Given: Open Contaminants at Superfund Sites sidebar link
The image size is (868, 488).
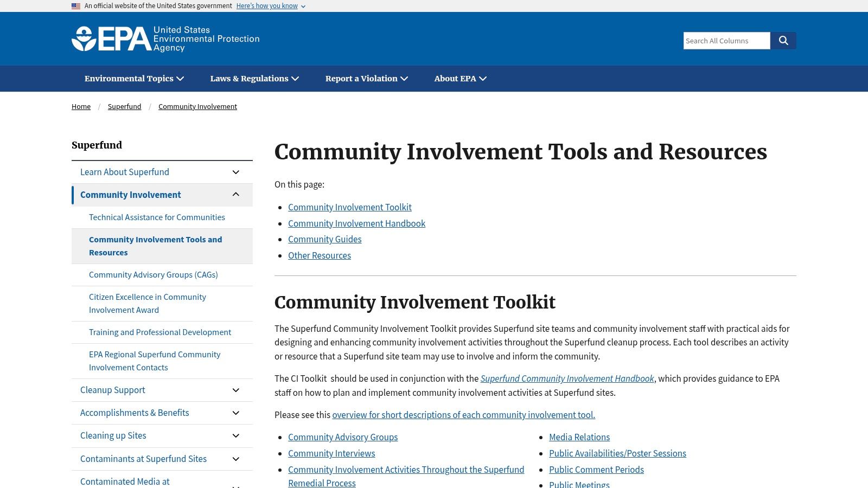Looking at the screenshot, I should coord(143,459).
